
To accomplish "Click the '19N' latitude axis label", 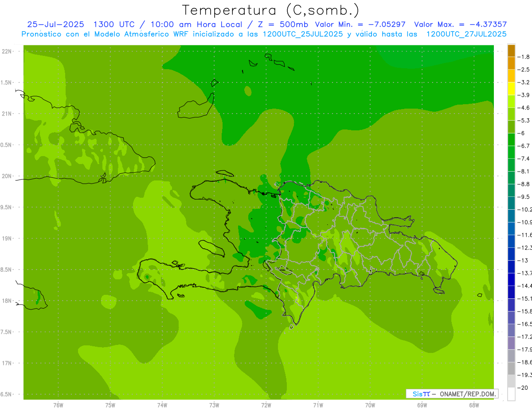I will coord(7,238).
